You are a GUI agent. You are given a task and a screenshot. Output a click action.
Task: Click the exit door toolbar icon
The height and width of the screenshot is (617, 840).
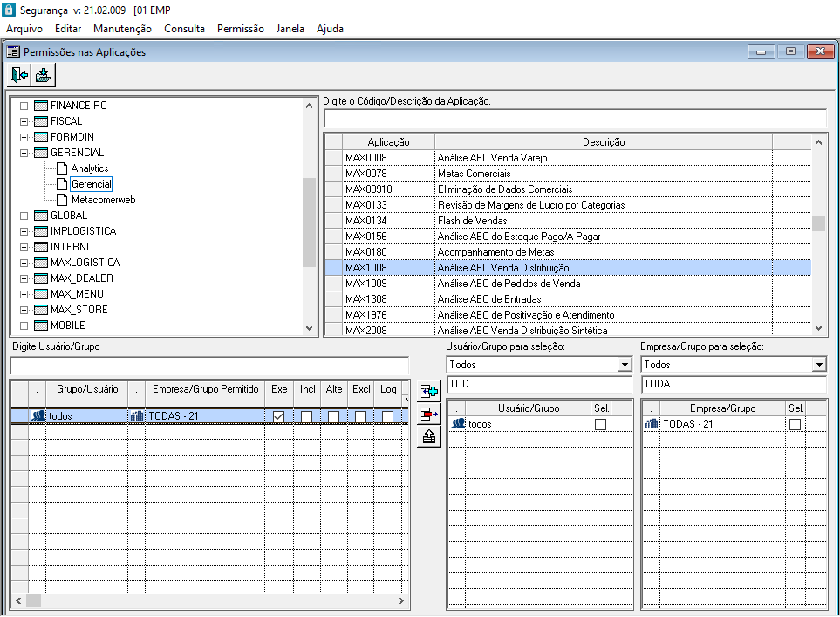coord(19,75)
